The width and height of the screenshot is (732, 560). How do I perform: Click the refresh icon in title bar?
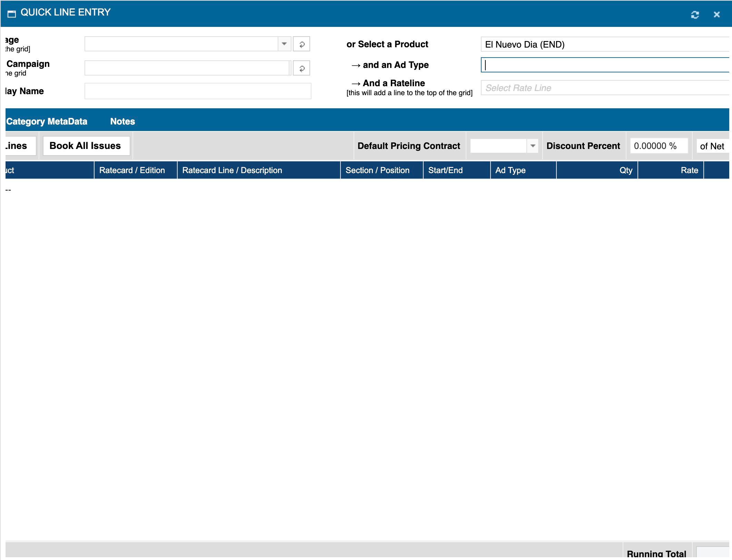tap(695, 14)
